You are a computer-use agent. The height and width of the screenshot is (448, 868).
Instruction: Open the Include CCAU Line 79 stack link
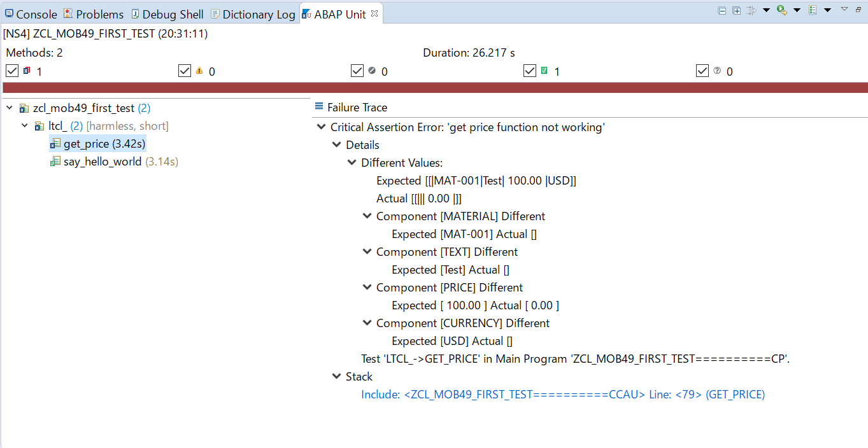[x=563, y=395]
